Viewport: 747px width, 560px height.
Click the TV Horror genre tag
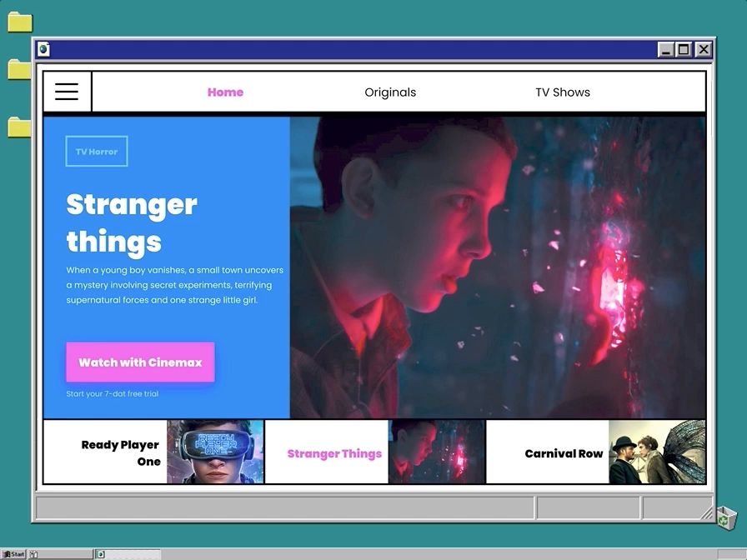click(97, 152)
